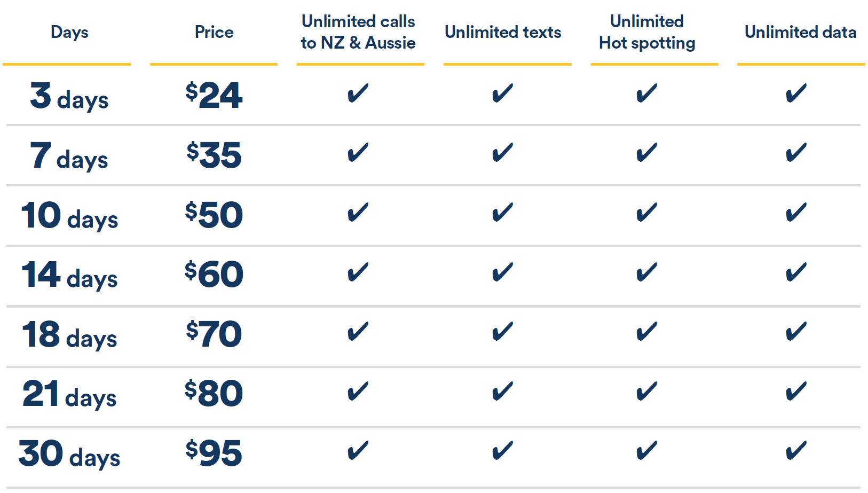Choose the 3 days plan label
868x493 pixels.
[69, 97]
